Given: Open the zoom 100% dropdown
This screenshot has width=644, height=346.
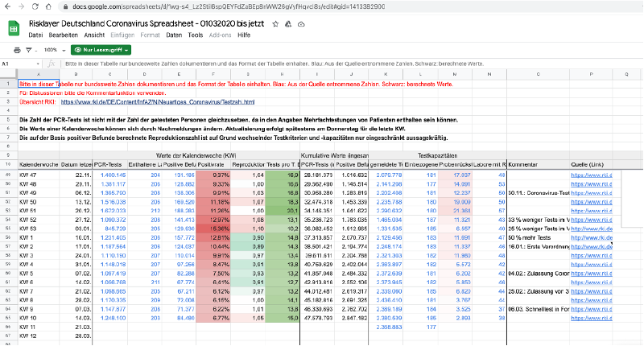Looking at the screenshot, I should 55,50.
